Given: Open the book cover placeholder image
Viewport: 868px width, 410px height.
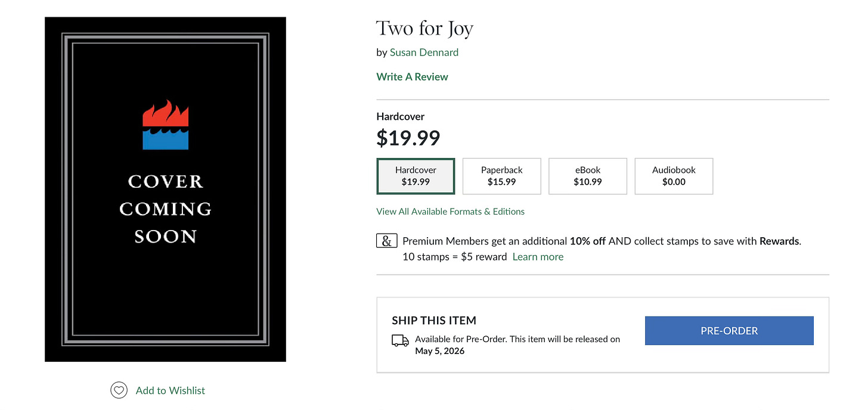Looking at the screenshot, I should tap(166, 189).
